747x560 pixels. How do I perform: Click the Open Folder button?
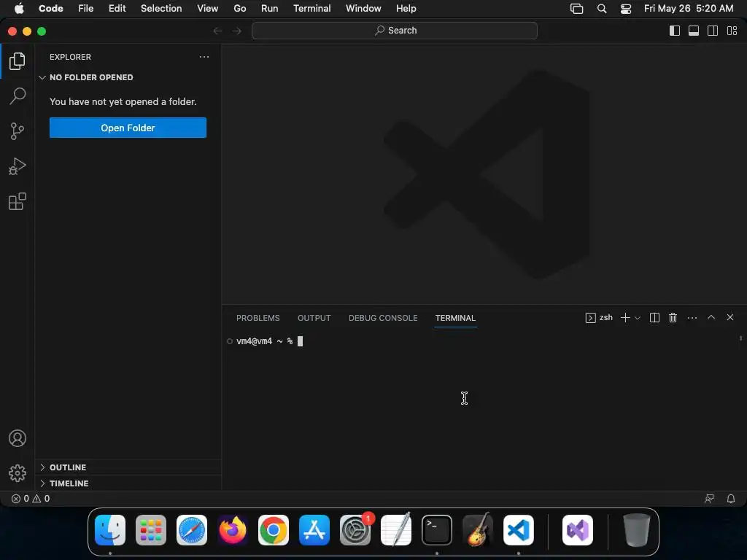click(128, 128)
